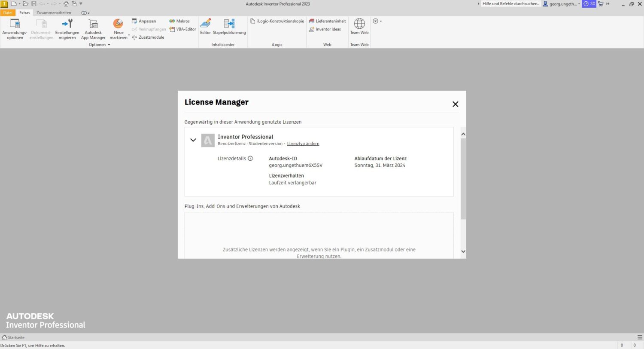Collapse the Inventor Professional license details
644x349 pixels.
tap(193, 140)
